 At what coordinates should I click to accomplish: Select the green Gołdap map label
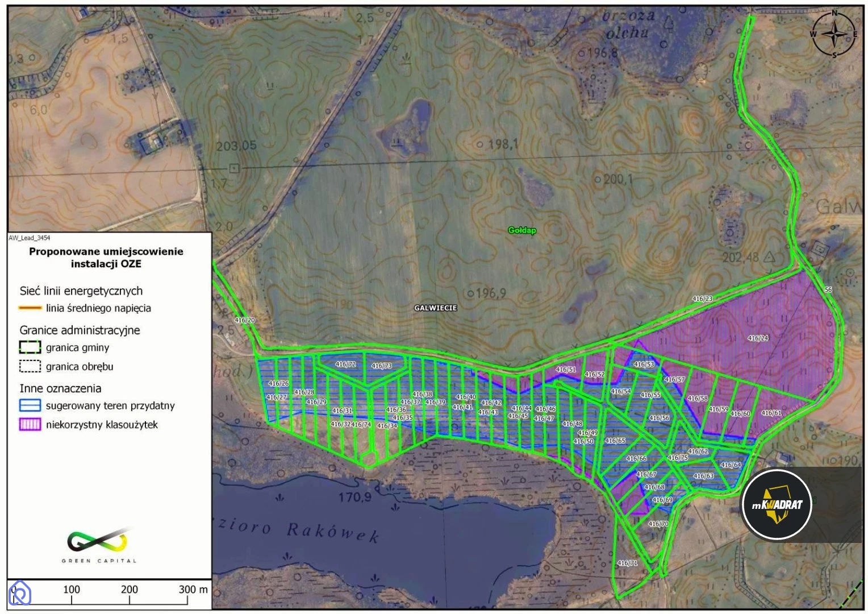(521, 230)
